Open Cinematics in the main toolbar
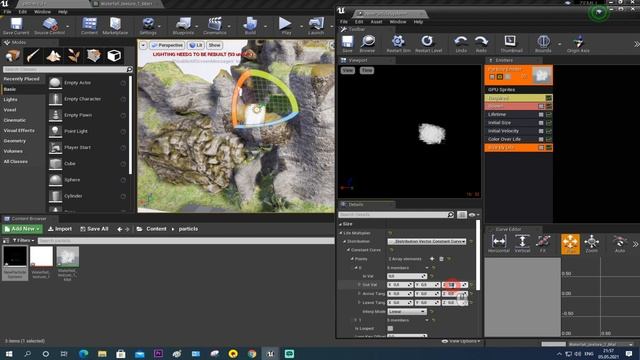The width and height of the screenshot is (640, 360). (x=215, y=26)
